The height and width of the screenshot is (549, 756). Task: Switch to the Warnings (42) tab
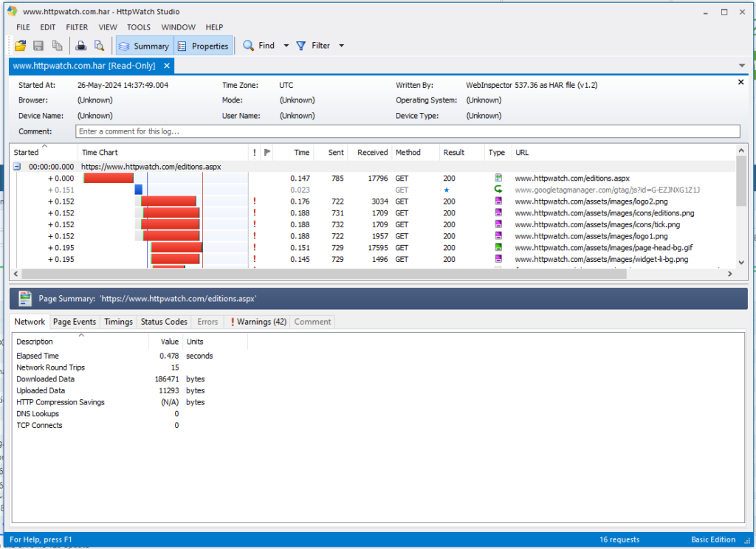tap(258, 322)
